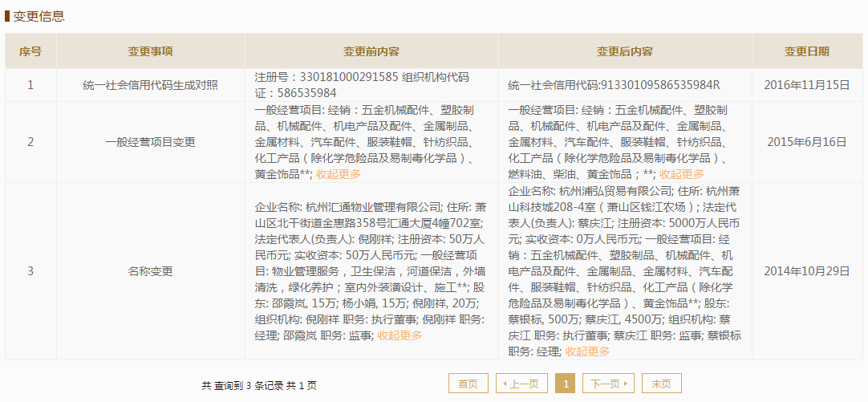Select date 2016年11月15日
The height and width of the screenshot is (402, 868).
(806, 85)
